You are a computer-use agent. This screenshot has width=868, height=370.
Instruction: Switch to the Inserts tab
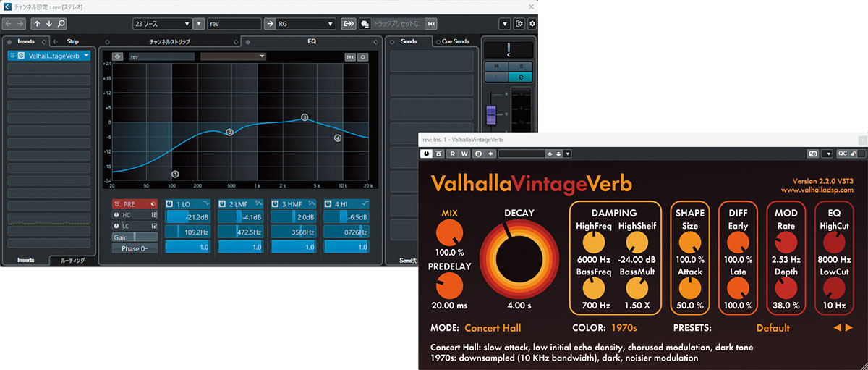click(25, 41)
